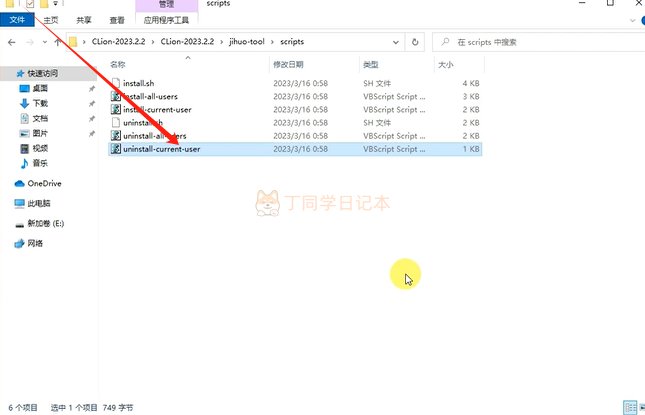This screenshot has height=415, width=645.
Task: Sort by 大小 column header
Action: pyautogui.click(x=445, y=65)
